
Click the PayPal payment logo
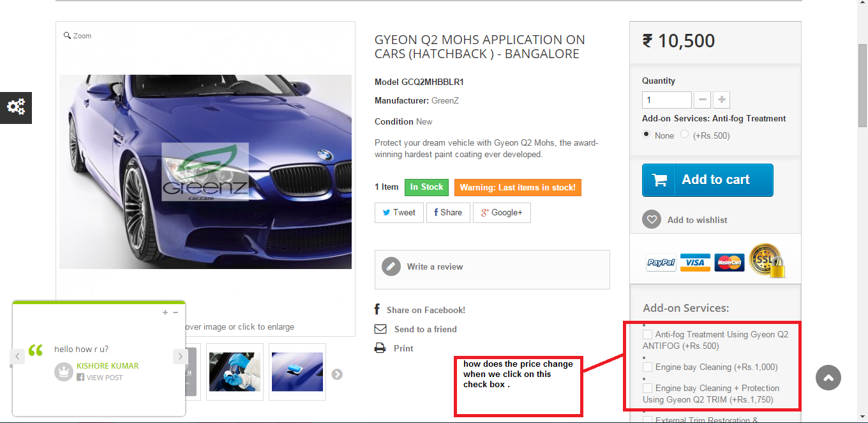click(661, 262)
